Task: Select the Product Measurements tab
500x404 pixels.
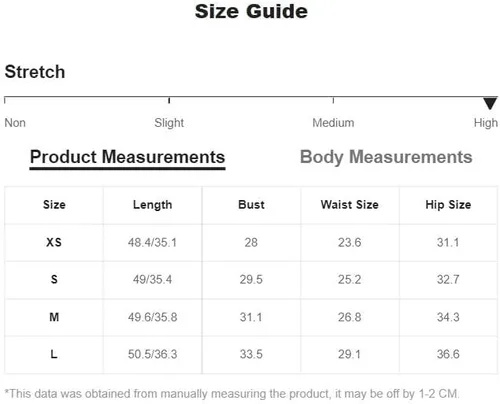Action: point(127,157)
